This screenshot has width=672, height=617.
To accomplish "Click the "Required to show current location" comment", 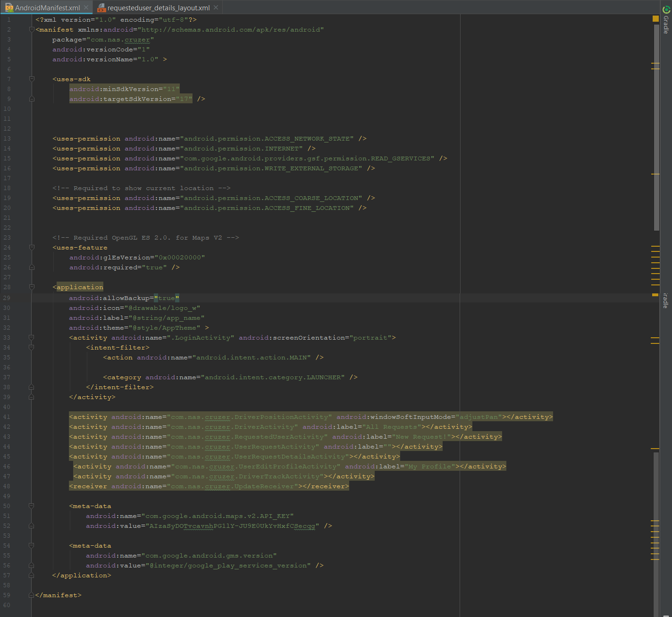I will [x=142, y=188].
